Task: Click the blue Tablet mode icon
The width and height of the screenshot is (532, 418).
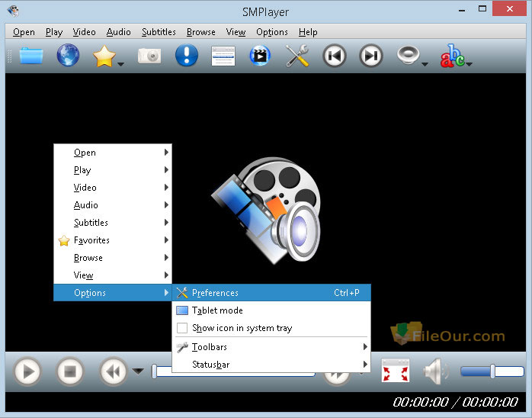Action: (182, 310)
